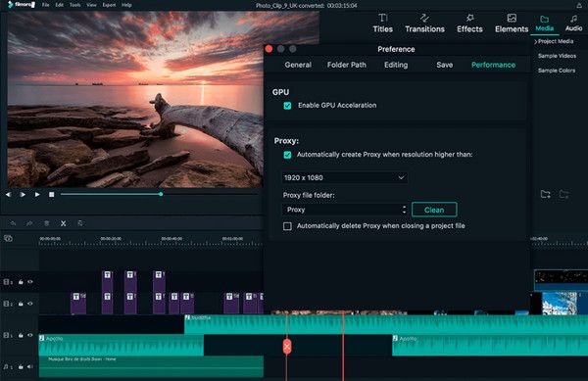
Task: Open the View menu
Action: click(91, 5)
